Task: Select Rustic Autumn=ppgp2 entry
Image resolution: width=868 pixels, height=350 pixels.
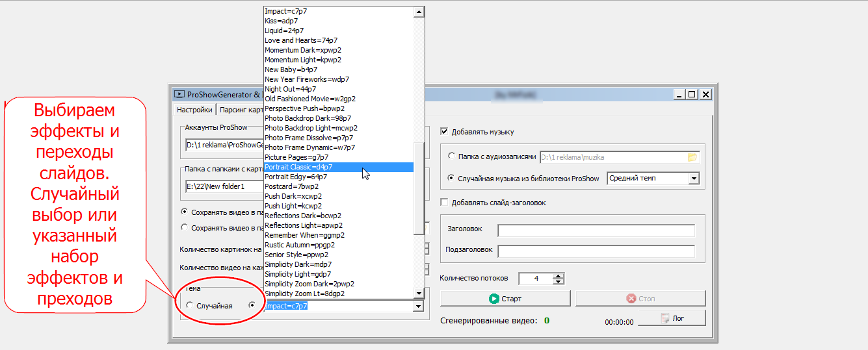Action: click(x=339, y=245)
